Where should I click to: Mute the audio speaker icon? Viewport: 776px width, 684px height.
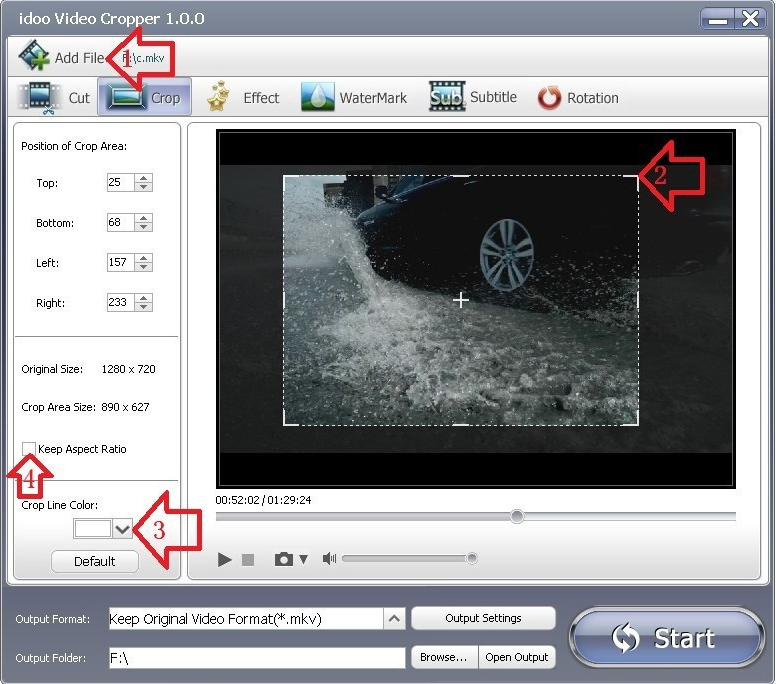point(329,559)
